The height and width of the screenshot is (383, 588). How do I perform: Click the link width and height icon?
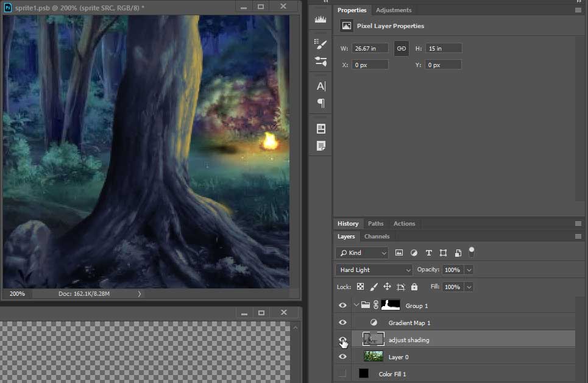point(401,48)
